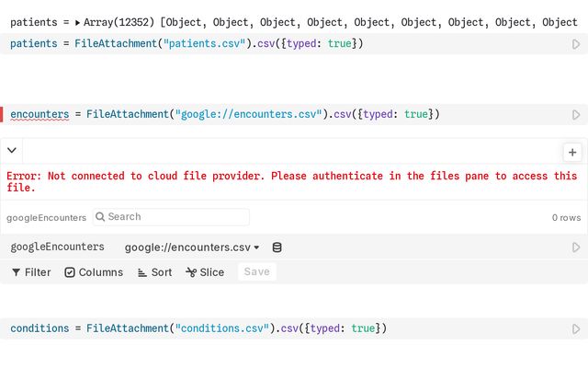This screenshot has height=368, width=588.
Task: Click the plus button to add cell
Action: pyautogui.click(x=572, y=153)
